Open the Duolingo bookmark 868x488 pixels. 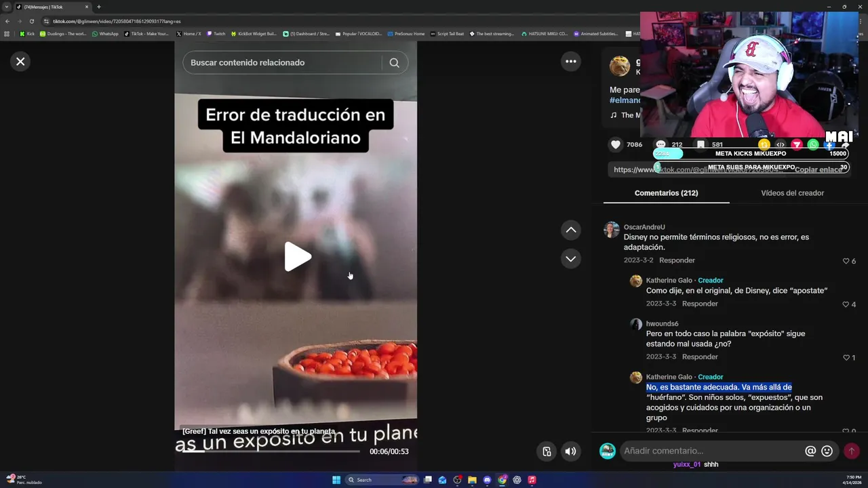point(63,34)
